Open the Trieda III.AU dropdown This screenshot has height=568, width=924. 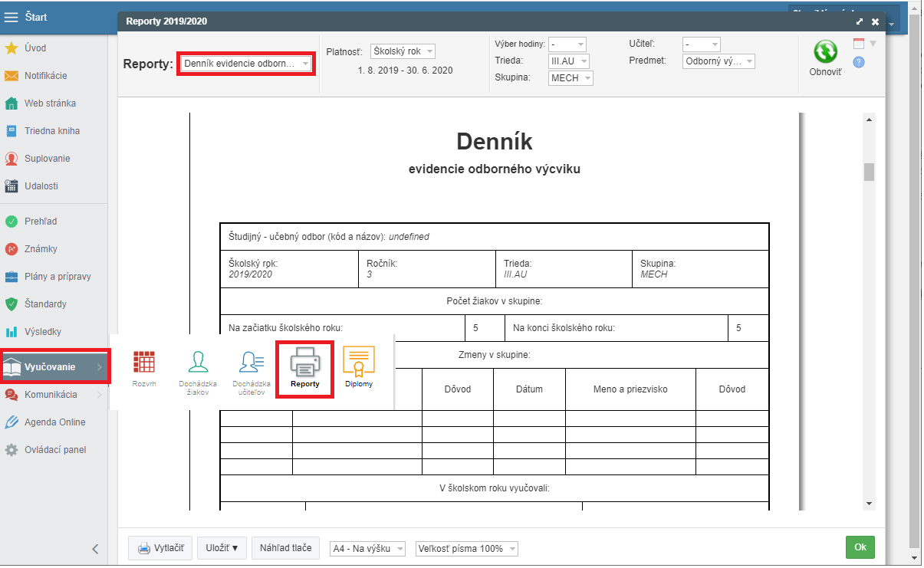point(569,61)
